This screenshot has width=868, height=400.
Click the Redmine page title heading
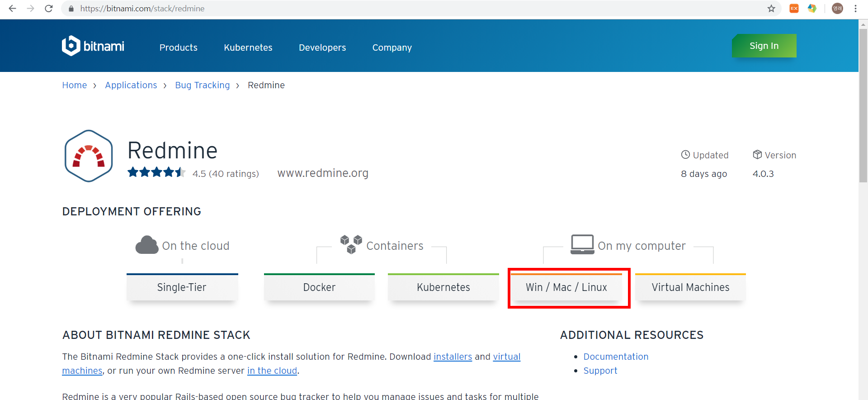point(172,150)
